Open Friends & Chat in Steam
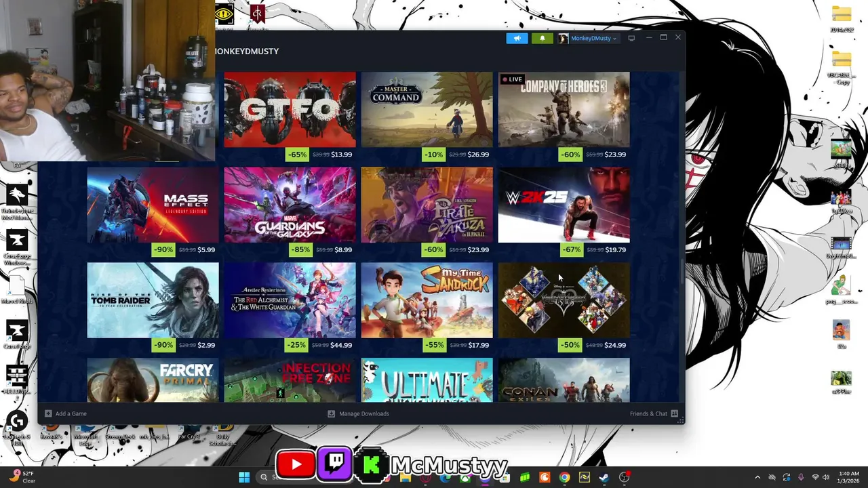 pos(654,413)
